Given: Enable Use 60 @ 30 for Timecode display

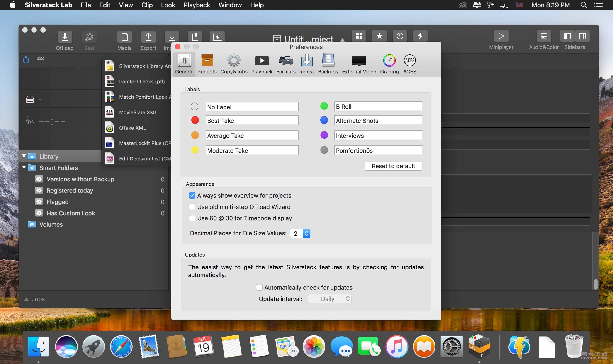Looking at the screenshot, I should coord(192,218).
